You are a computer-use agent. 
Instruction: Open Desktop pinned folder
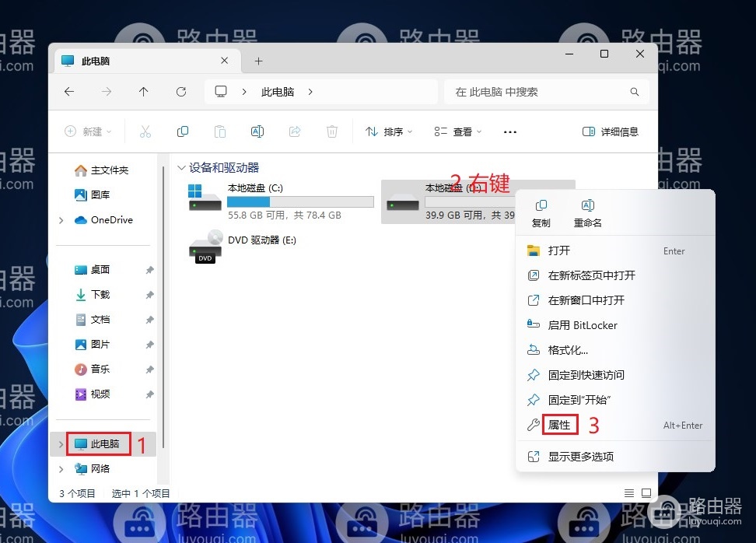pos(93,270)
